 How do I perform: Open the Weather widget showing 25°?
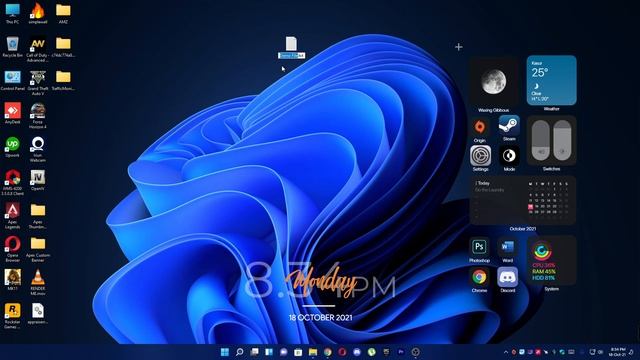coord(551,80)
